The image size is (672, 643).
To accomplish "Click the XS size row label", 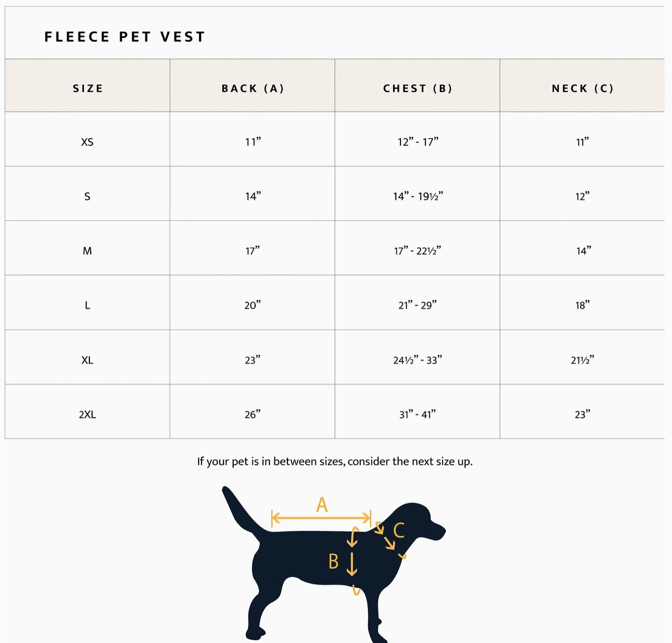I will [x=87, y=142].
